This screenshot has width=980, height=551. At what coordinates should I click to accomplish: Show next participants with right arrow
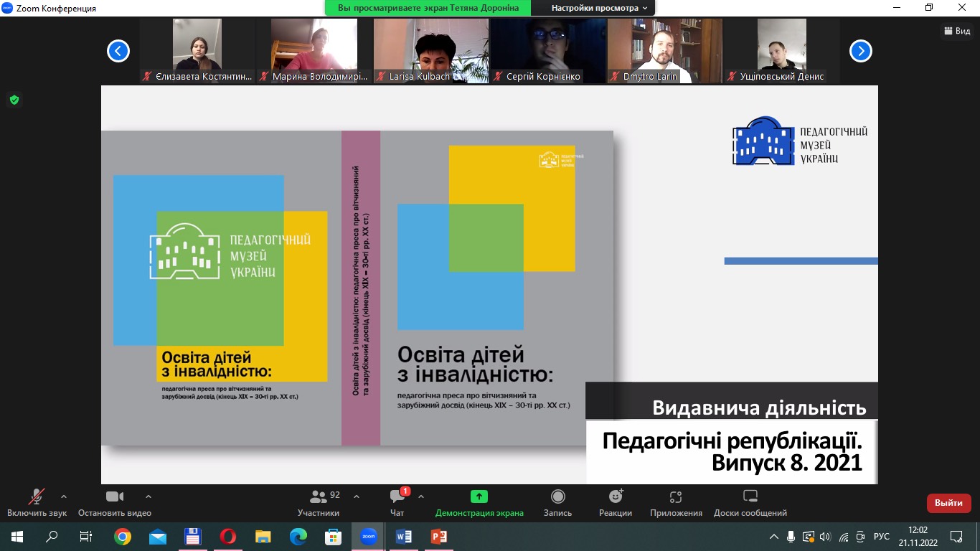tap(860, 51)
